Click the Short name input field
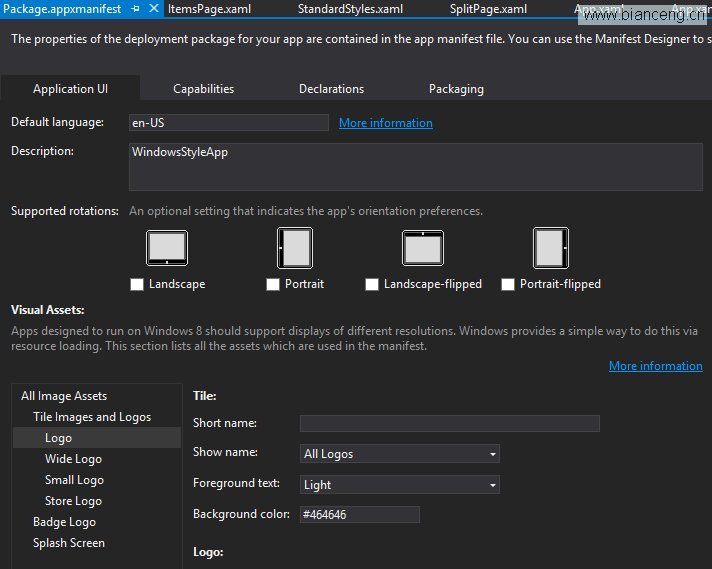The image size is (712, 569). (x=450, y=423)
